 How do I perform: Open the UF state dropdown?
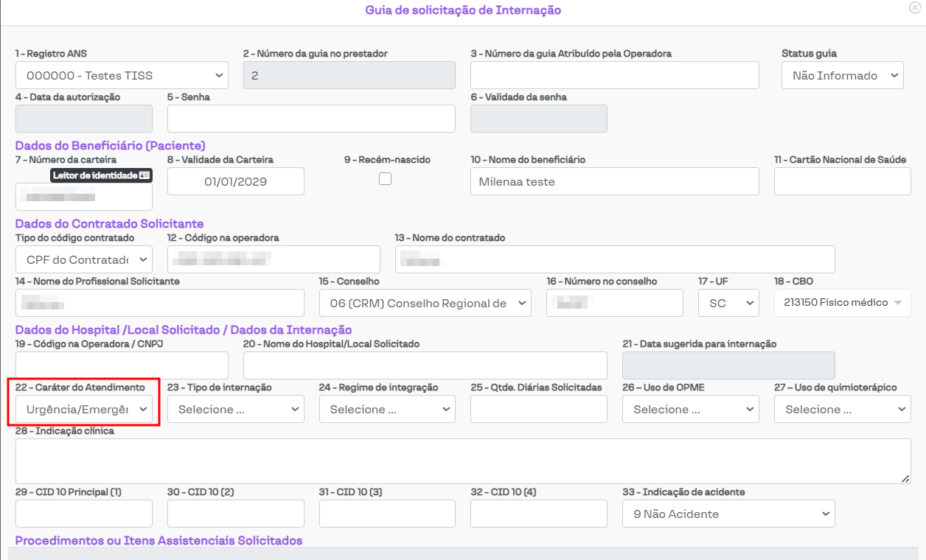click(728, 303)
